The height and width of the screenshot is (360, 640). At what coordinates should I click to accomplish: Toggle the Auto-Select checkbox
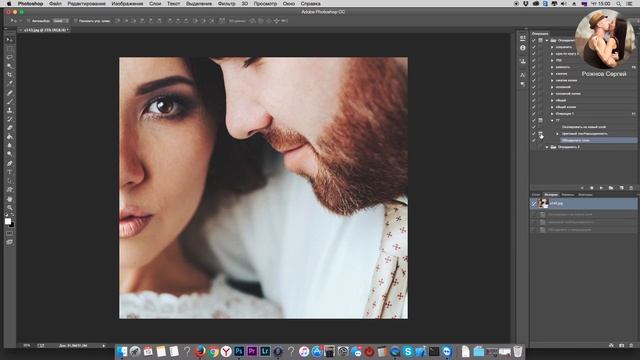click(29, 20)
